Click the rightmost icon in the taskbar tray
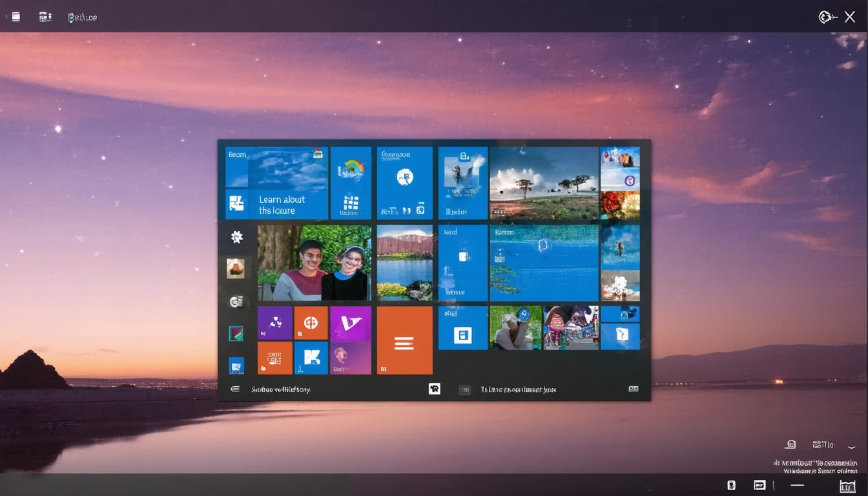 click(847, 486)
